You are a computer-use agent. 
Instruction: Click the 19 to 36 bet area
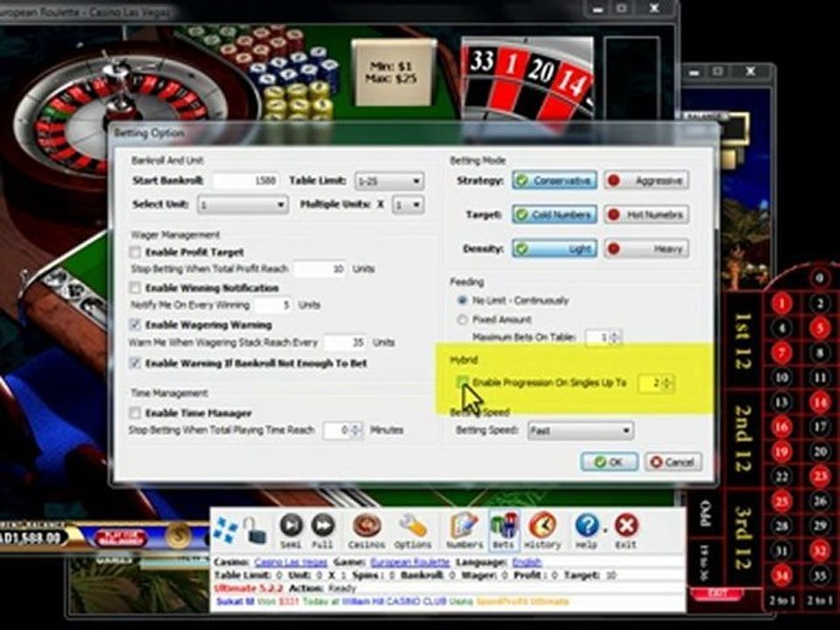[x=705, y=561]
